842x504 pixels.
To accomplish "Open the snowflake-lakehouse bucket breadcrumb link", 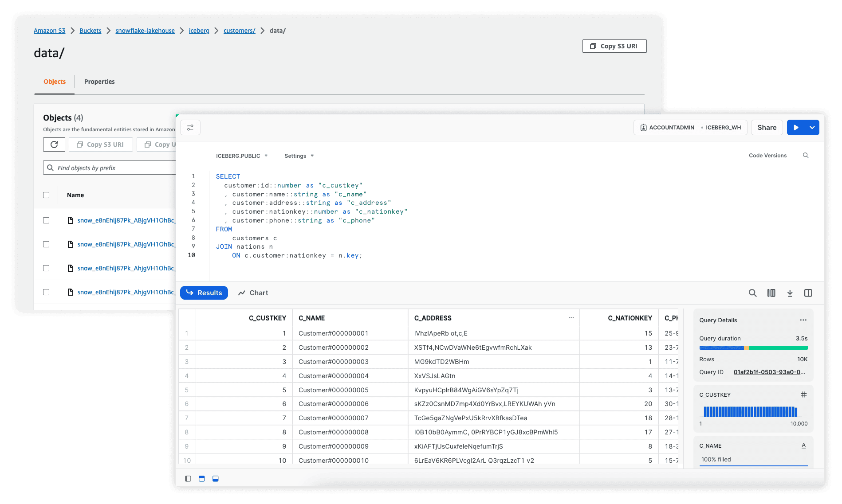I will coord(145,31).
